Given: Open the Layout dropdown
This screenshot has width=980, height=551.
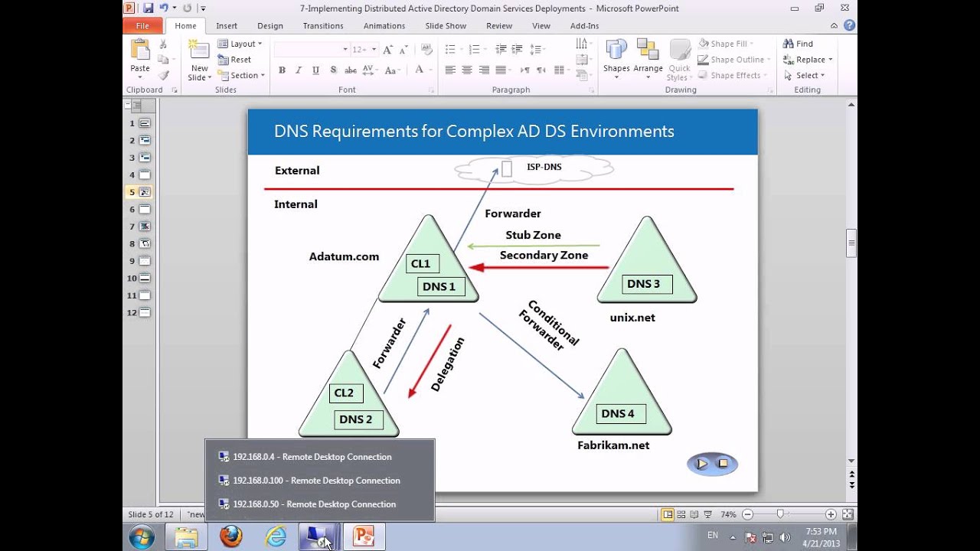Looking at the screenshot, I should pos(240,44).
